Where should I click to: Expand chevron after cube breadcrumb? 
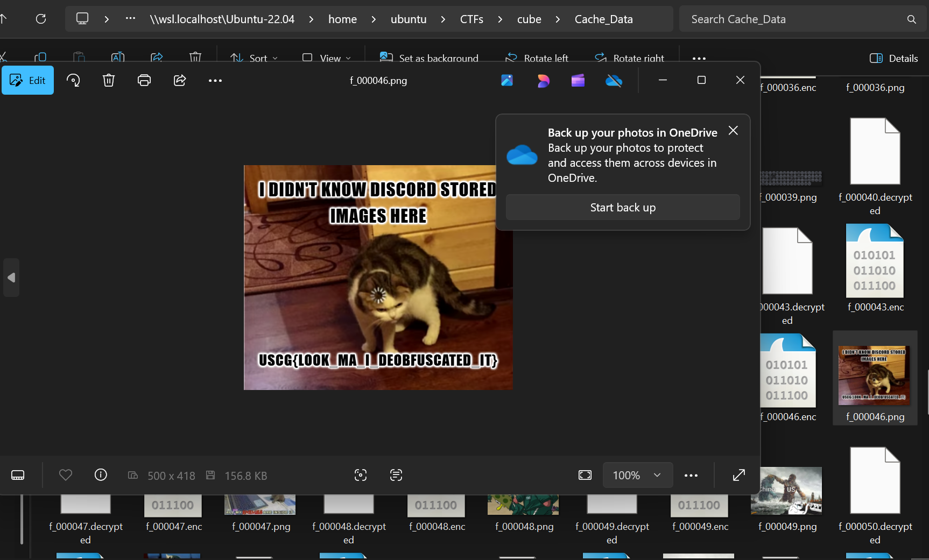tap(558, 19)
